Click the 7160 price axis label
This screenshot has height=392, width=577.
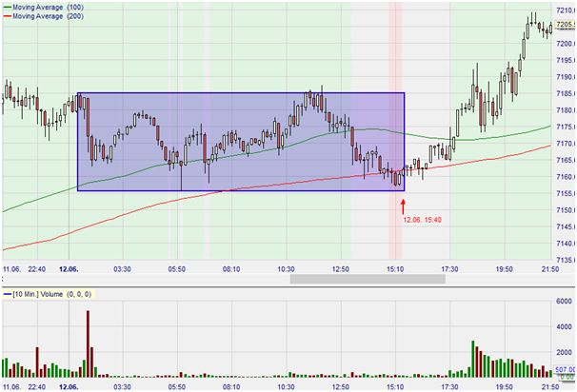coord(566,177)
